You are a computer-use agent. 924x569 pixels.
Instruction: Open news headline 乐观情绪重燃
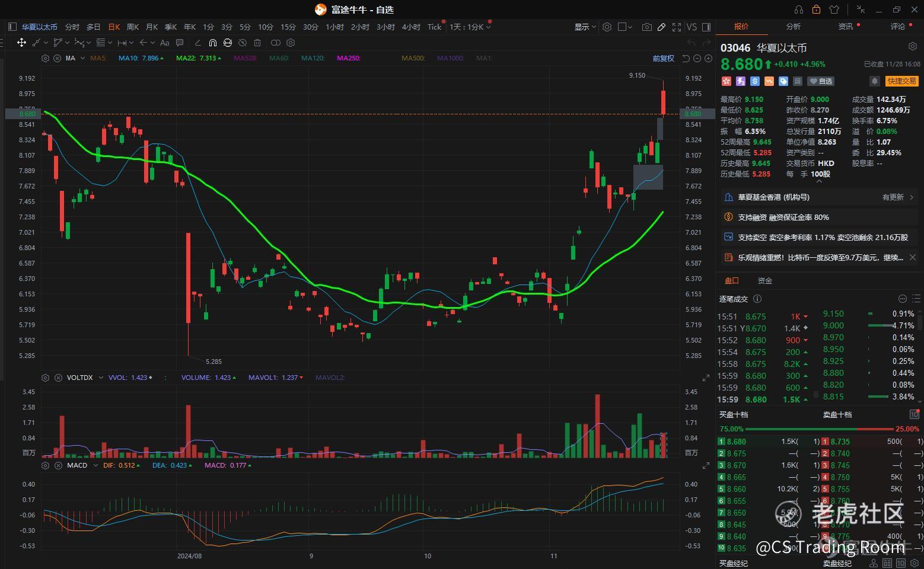[821, 258]
